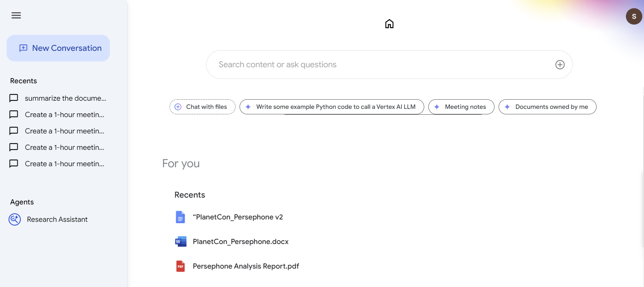Click the Recents section heading

tap(190, 195)
